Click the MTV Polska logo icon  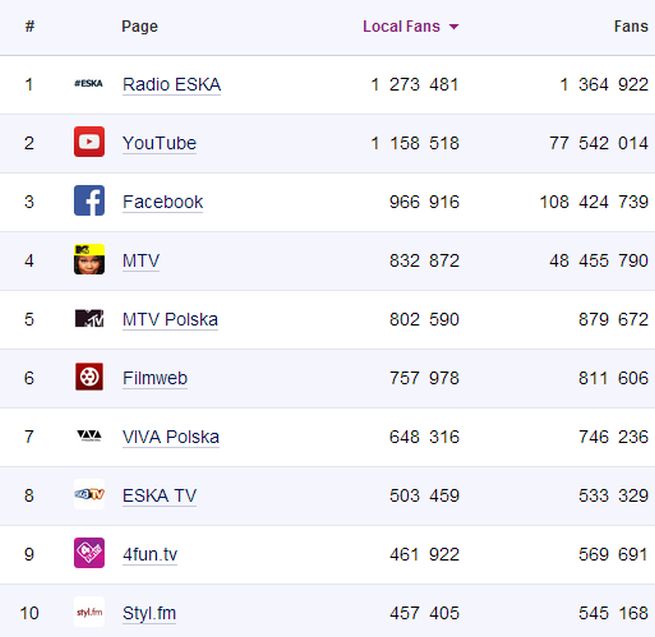point(89,319)
